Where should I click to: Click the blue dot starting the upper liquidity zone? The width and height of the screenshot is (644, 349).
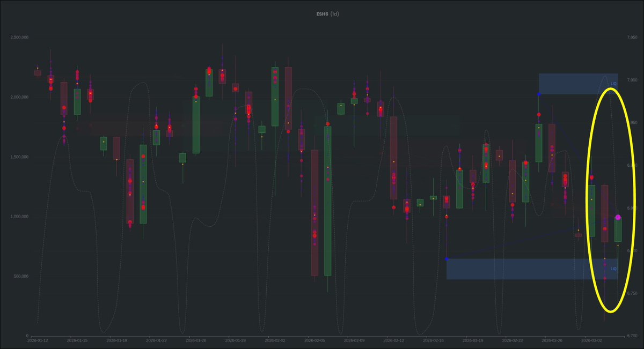pos(538,94)
